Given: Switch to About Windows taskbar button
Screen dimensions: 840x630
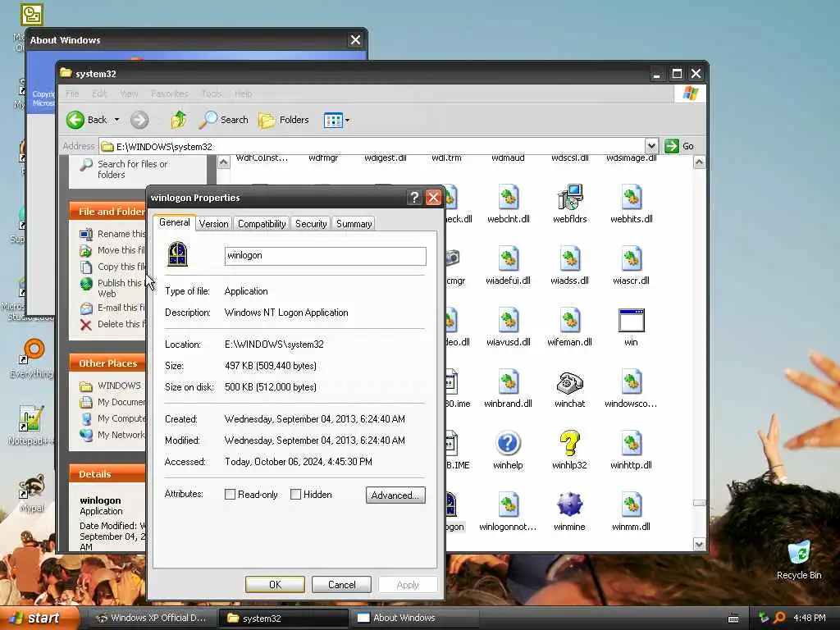Looking at the screenshot, I should (414, 619).
